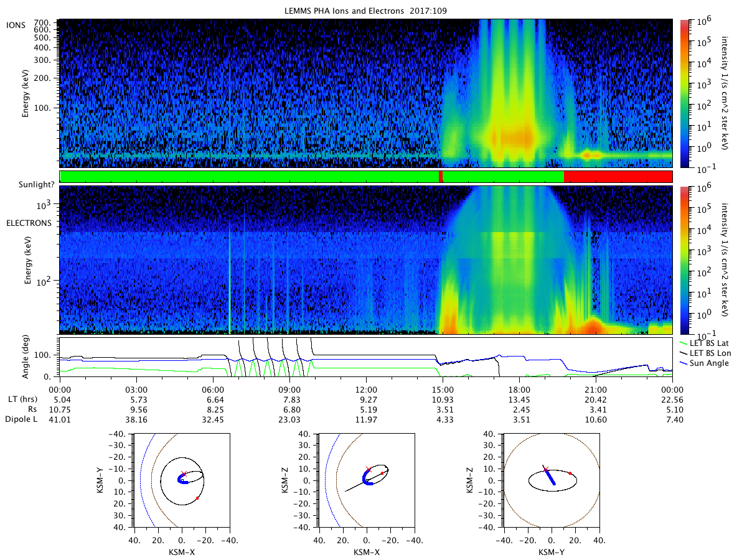Image resolution: width=747 pixels, height=560 pixels.
Task: Click the Rs value 5.19
Action: pos(366,409)
